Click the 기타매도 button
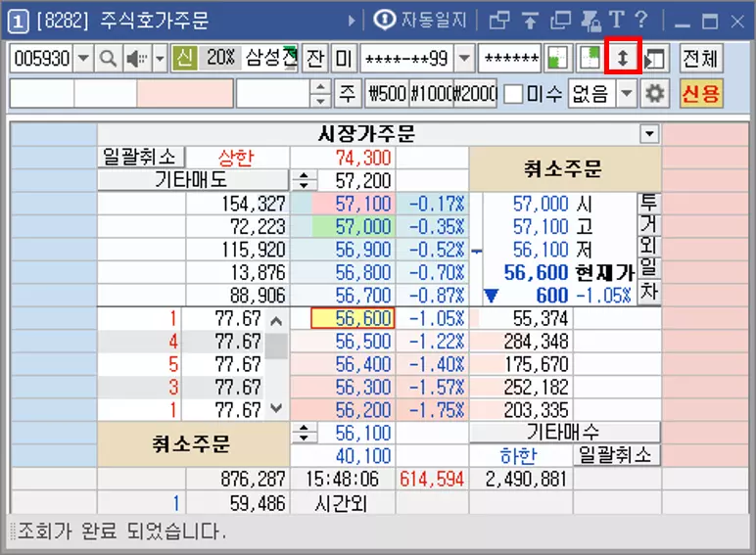The image size is (756, 555). click(x=193, y=180)
